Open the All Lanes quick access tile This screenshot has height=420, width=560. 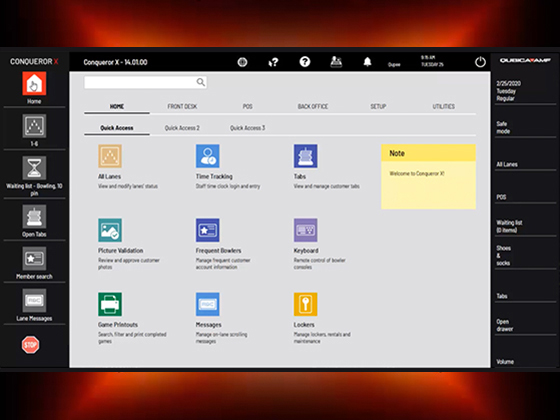point(110,156)
